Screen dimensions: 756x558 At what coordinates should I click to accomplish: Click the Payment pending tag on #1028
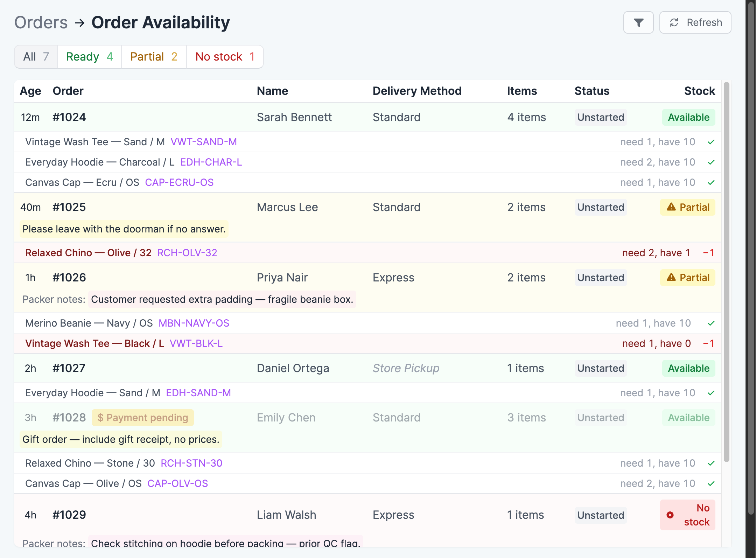(143, 418)
